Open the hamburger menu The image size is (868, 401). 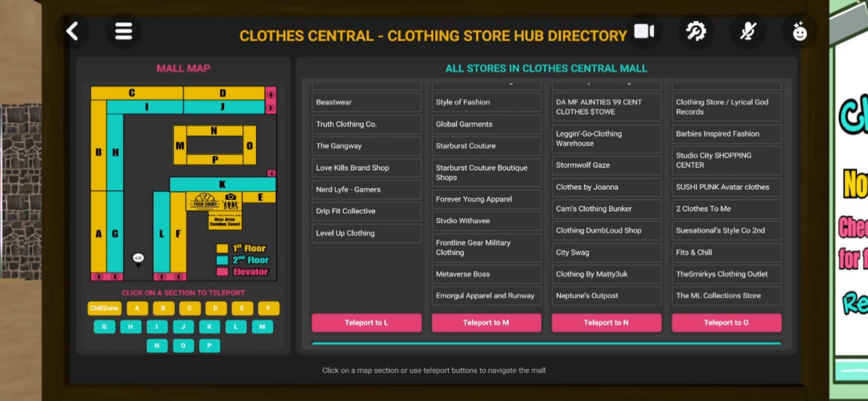tap(124, 31)
